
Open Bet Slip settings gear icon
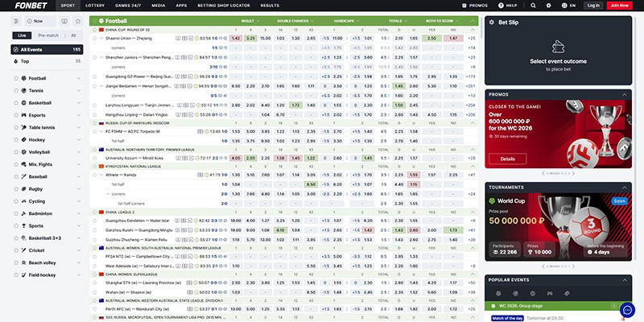(492, 23)
